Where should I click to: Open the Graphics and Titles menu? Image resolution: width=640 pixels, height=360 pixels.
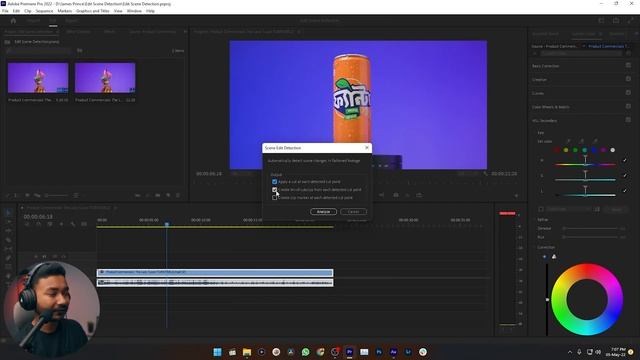tap(93, 11)
